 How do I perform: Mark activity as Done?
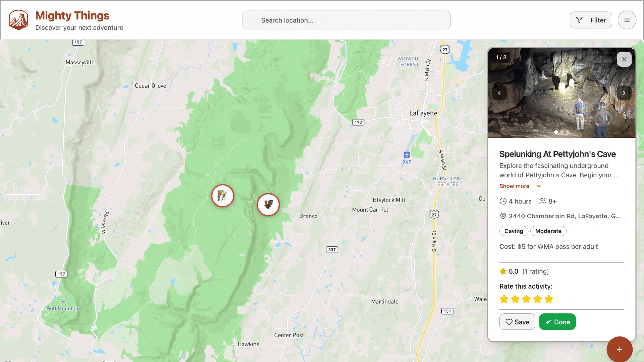[557, 321]
